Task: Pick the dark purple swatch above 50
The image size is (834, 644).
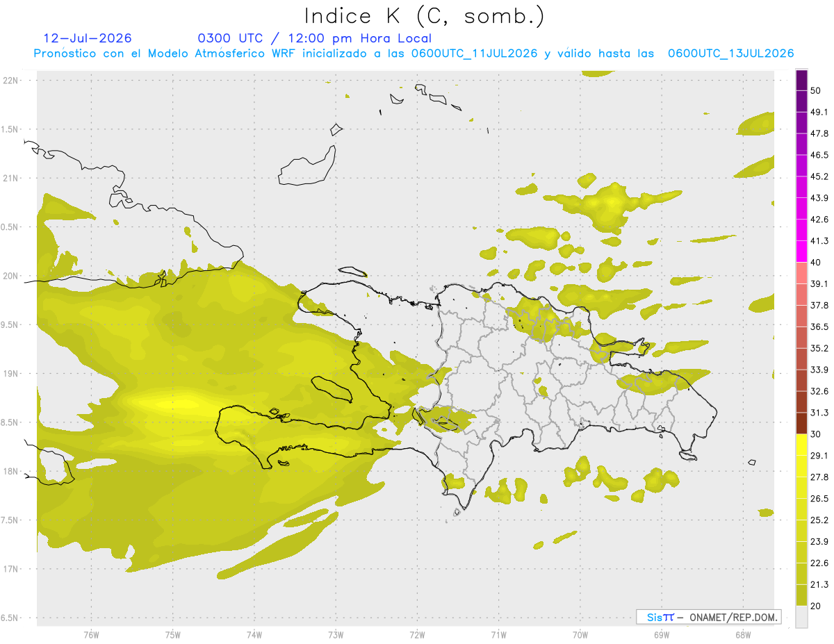Action: 801,80
